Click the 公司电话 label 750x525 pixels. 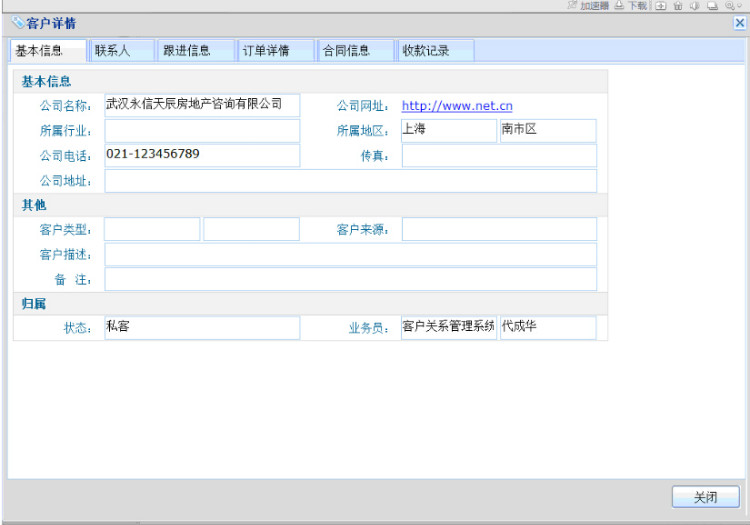(x=66, y=156)
